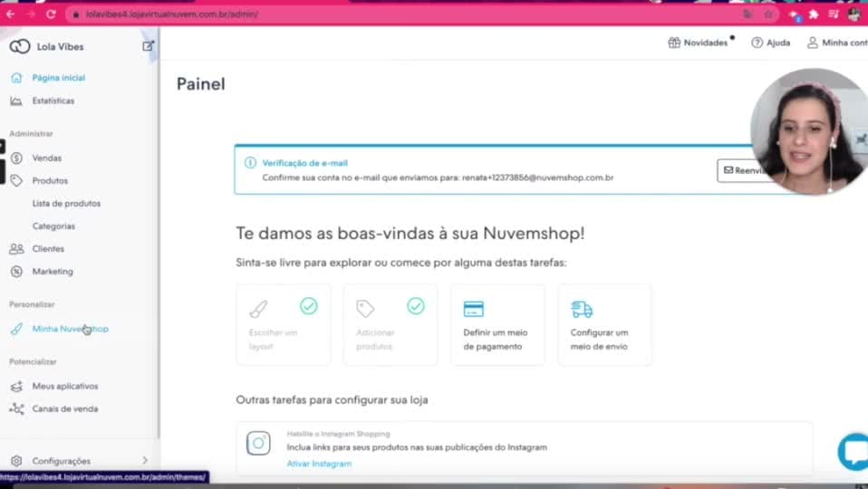Click the Ativar Instagram link
The image size is (868, 489).
tap(319, 464)
